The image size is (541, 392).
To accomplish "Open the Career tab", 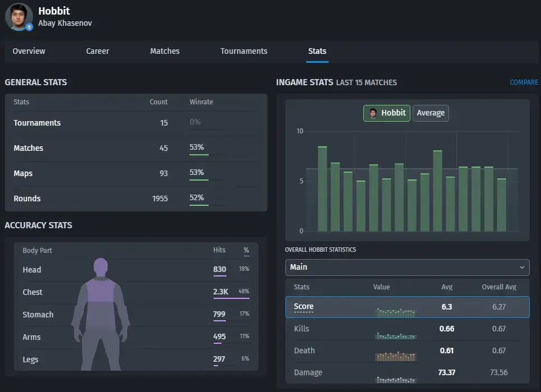I will pos(98,51).
